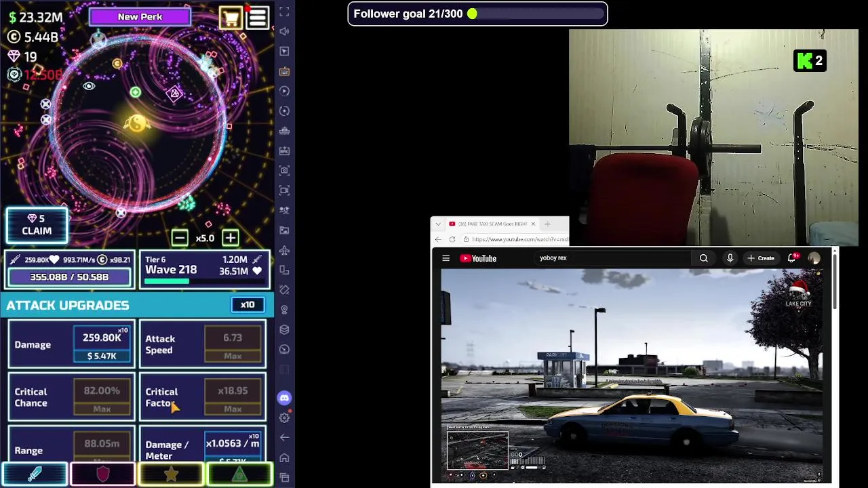Open the shop cart icon in the game
868x488 pixels.
pos(231,18)
